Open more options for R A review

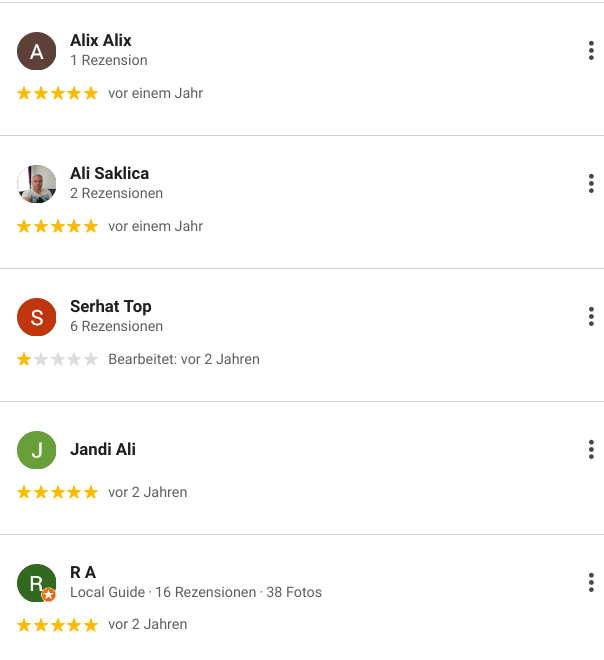coord(591,582)
